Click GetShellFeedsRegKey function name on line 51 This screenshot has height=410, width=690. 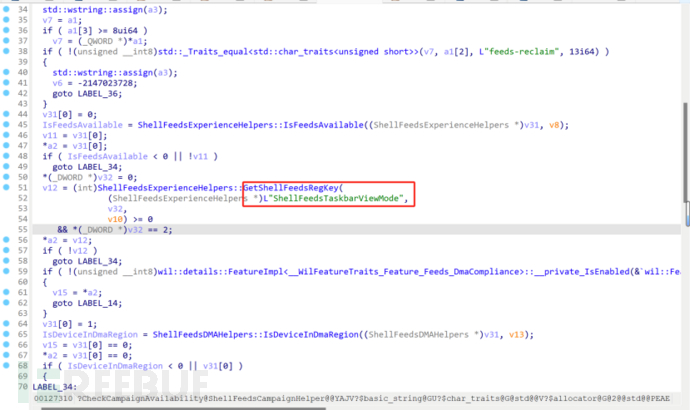(291, 188)
